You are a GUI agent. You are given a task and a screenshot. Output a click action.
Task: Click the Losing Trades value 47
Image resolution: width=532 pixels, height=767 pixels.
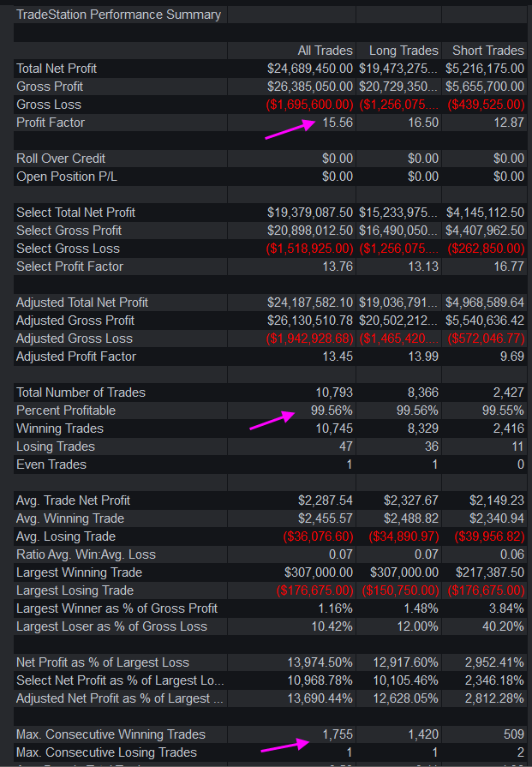(x=344, y=446)
